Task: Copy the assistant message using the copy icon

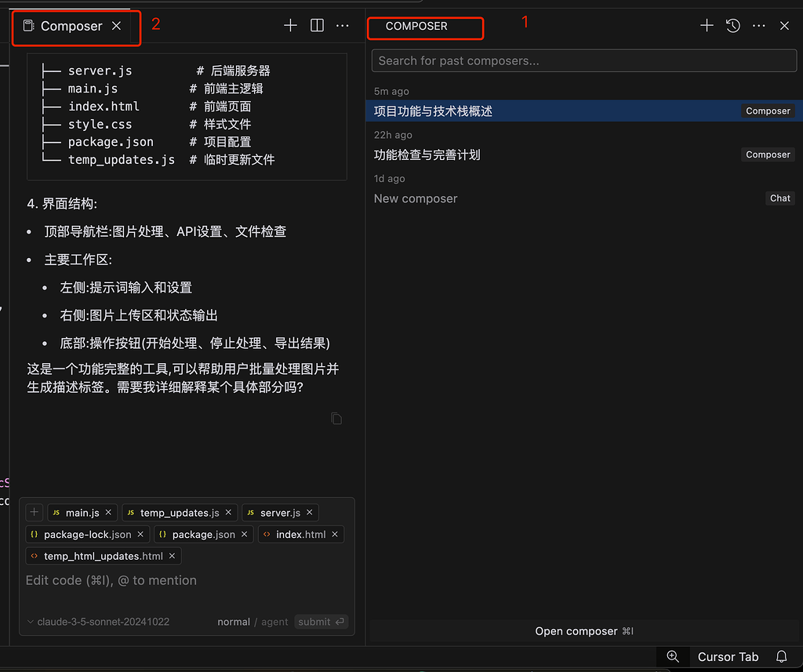Action: pyautogui.click(x=336, y=419)
